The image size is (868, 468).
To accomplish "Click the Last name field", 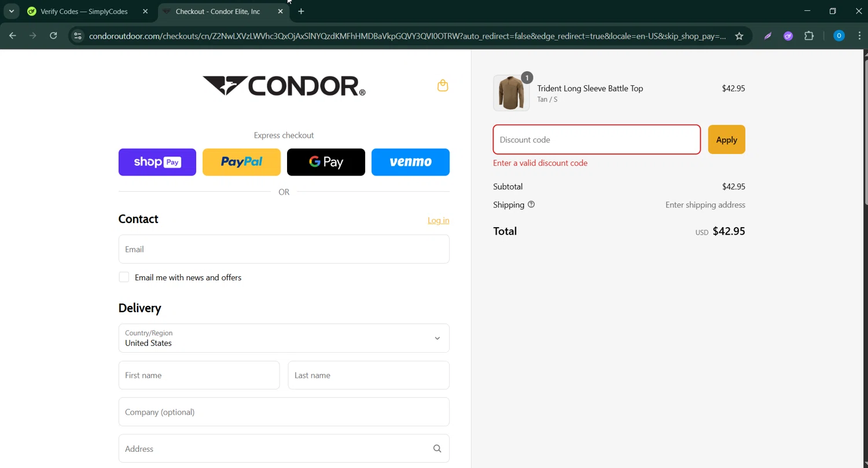I will pyautogui.click(x=369, y=375).
